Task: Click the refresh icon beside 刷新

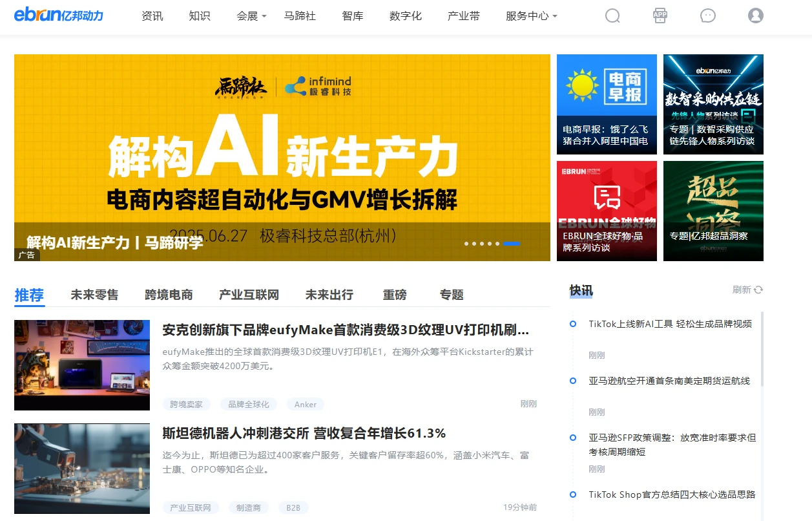Action: (758, 290)
